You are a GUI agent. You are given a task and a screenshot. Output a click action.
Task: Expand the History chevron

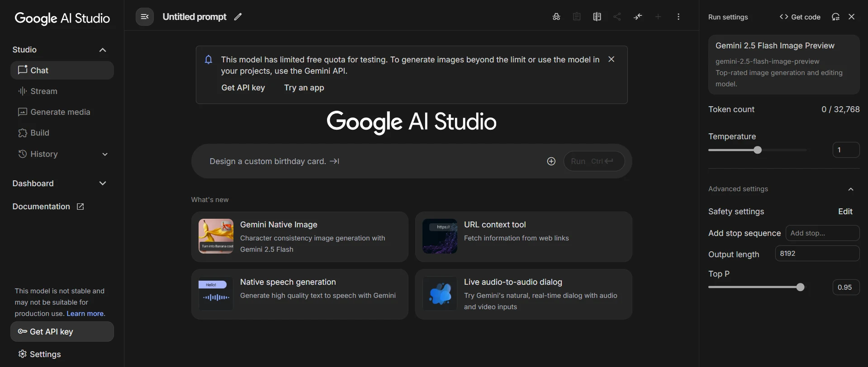point(105,154)
